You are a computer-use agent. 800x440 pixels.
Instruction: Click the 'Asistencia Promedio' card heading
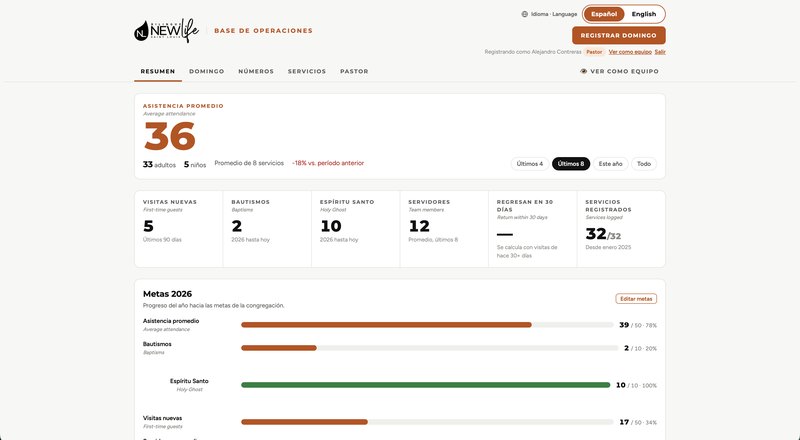pyautogui.click(x=183, y=106)
